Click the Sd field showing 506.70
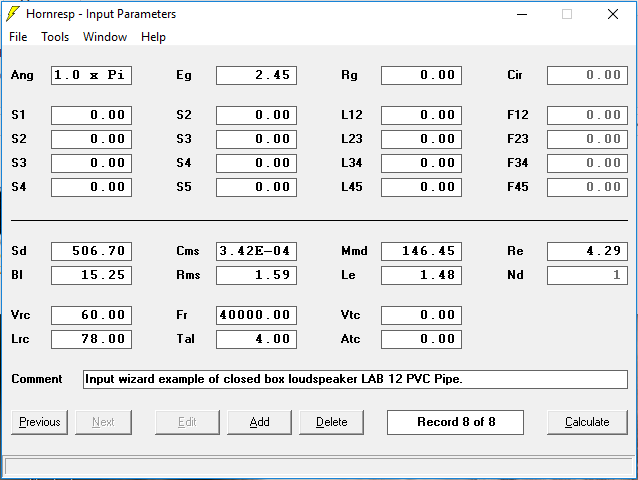This screenshot has width=638, height=480. click(92, 251)
